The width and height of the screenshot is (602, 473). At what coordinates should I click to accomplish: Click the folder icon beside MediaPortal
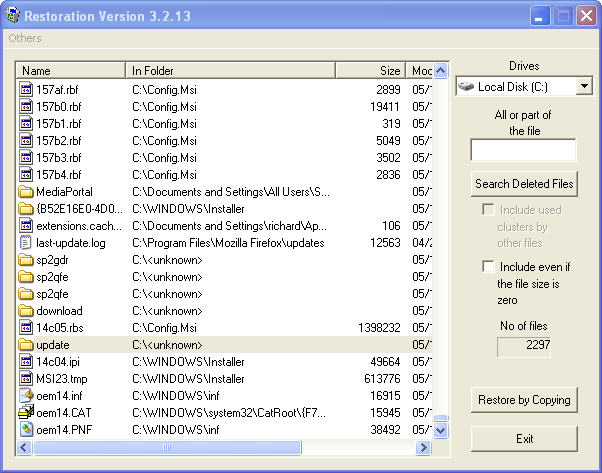click(27, 191)
